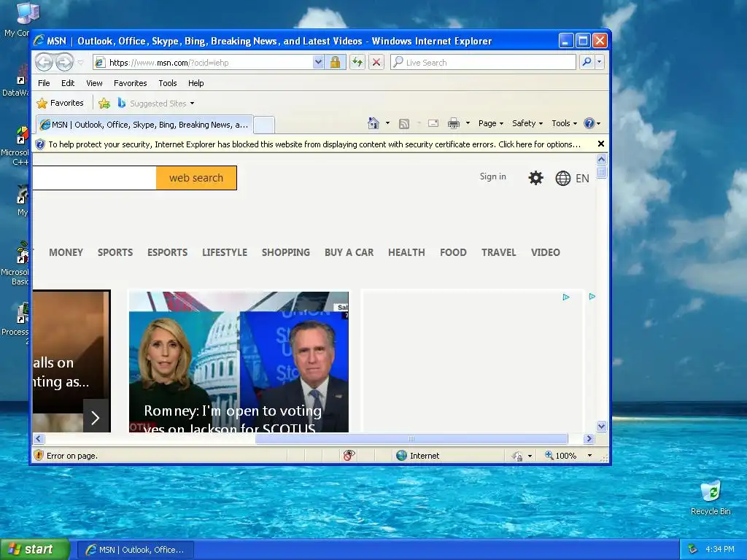Click the Refresh page icon
Screen dimensions: 747x560
pos(357,63)
